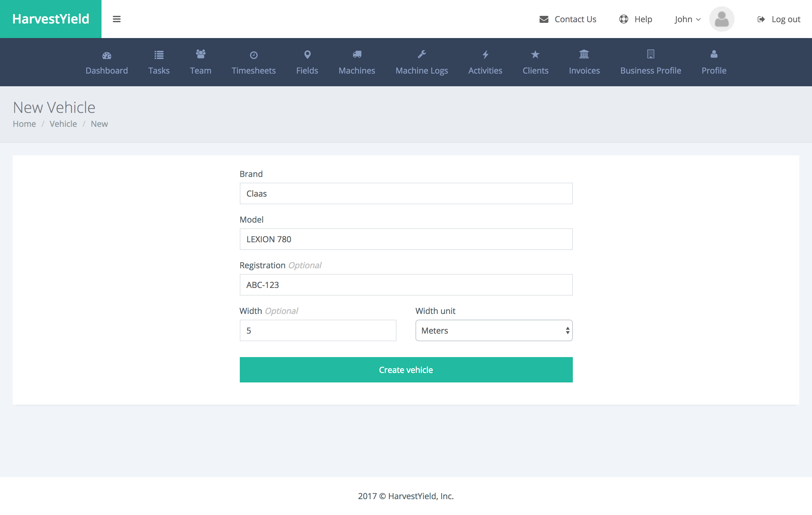
Task: Open the Width unit Meters dropdown
Action: click(x=494, y=330)
